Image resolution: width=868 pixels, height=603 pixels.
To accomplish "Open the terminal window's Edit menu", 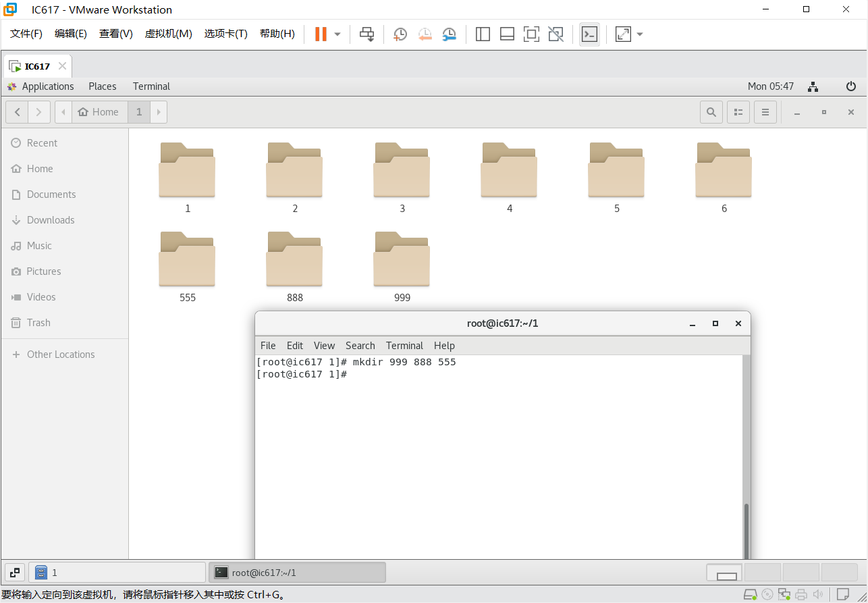I will coord(295,346).
